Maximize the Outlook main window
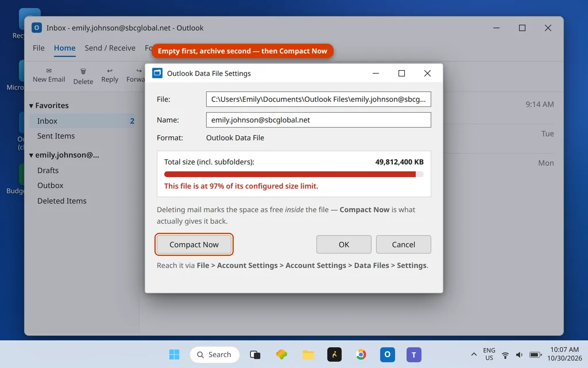This screenshot has width=588, height=368. 522,28
